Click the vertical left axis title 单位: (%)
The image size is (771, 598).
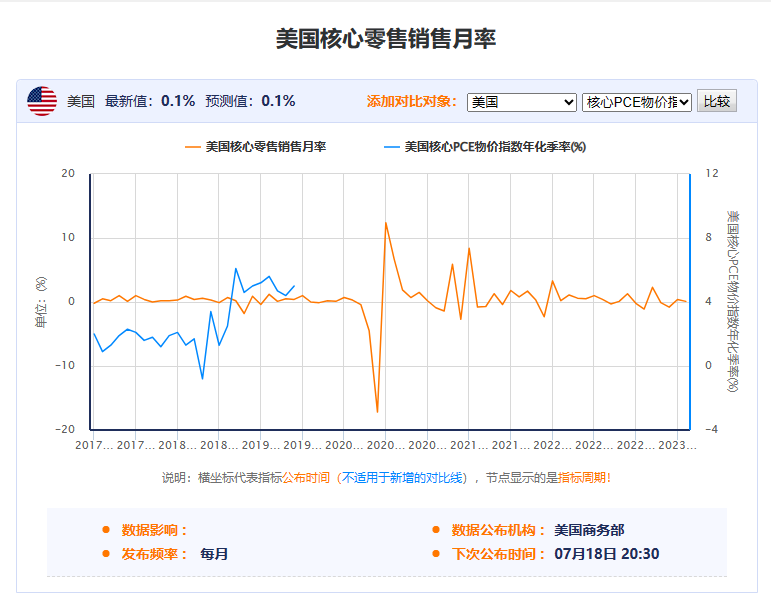pyautogui.click(x=41, y=302)
